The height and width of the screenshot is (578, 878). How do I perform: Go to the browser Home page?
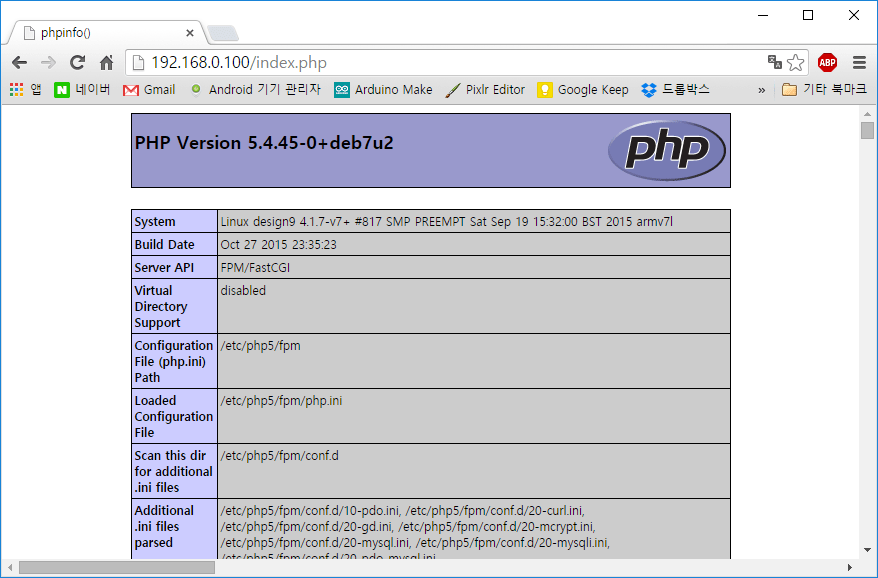tap(106, 62)
